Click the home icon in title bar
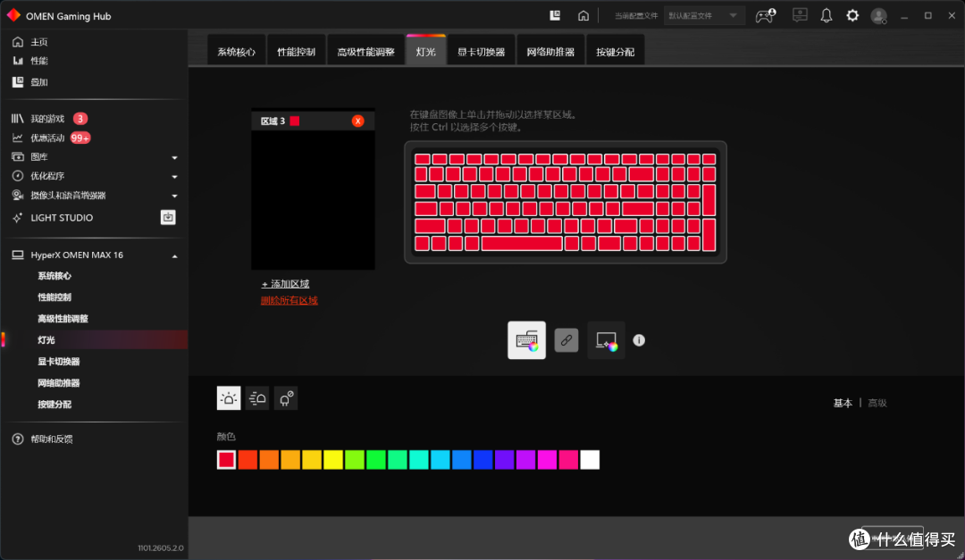The height and width of the screenshot is (560, 965). (x=583, y=16)
